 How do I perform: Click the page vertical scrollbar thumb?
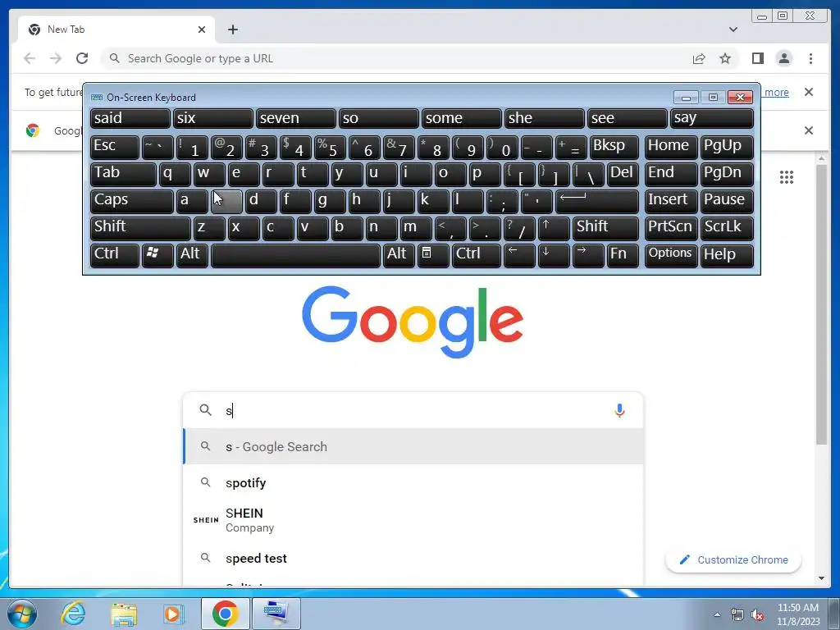tap(821, 304)
